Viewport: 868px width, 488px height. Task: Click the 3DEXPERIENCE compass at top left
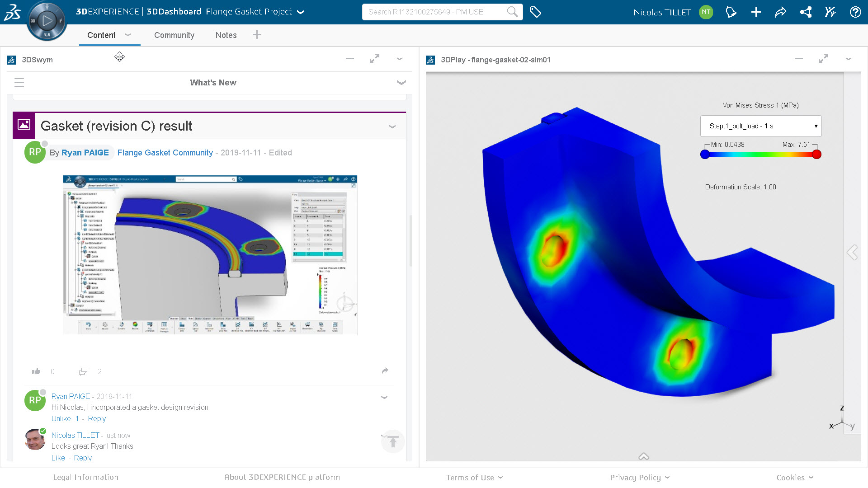(47, 20)
